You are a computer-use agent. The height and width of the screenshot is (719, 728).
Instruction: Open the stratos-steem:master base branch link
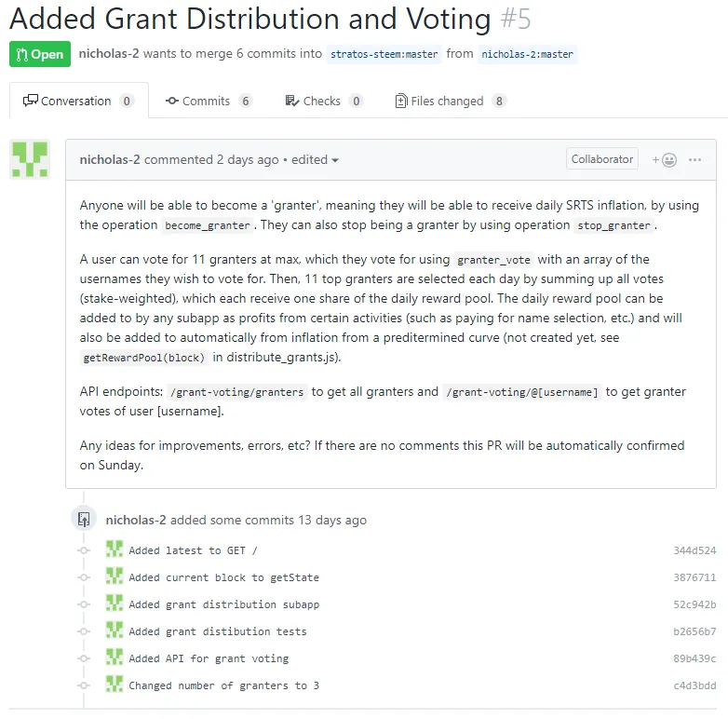[384, 54]
